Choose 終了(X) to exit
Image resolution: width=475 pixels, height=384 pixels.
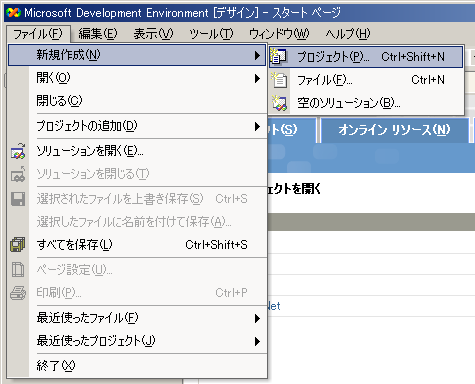(x=137, y=366)
